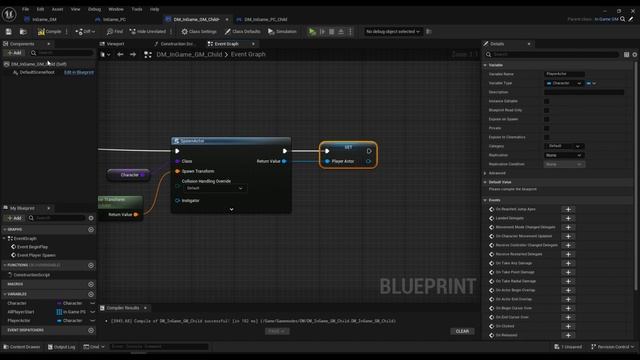Open the File menu
The width and height of the screenshot is (640, 360).
pos(25,9)
